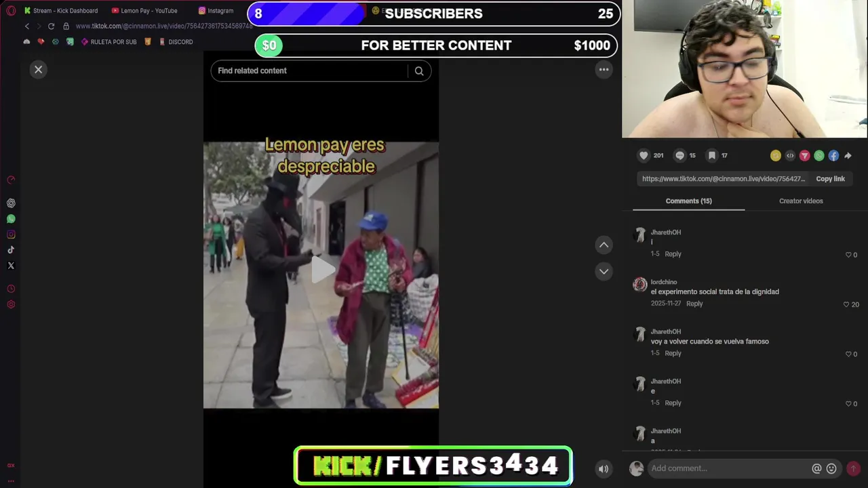
Task: Open comments via speech bubble icon
Action: (679, 155)
